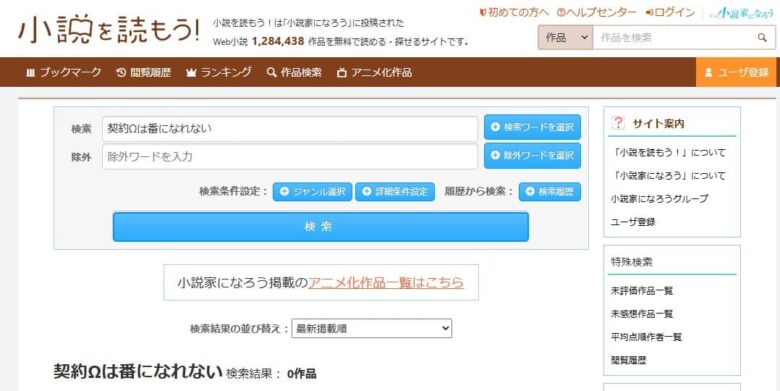Click the person icon in ユーザ登録 button

coord(708,73)
